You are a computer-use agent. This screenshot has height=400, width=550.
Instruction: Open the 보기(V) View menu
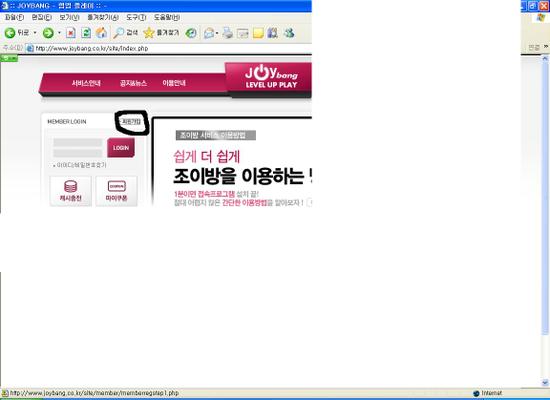(x=69, y=17)
